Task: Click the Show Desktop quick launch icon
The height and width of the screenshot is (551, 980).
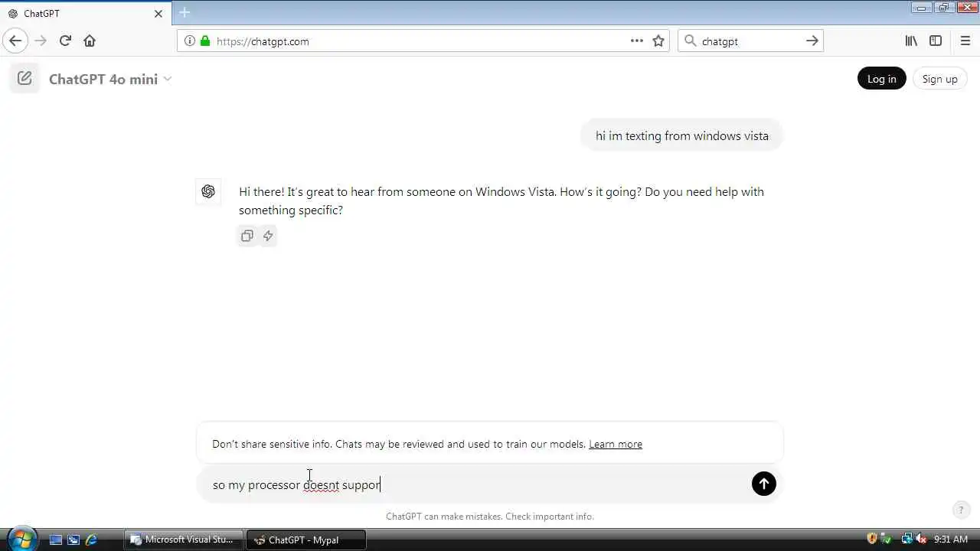Action: tap(55, 540)
